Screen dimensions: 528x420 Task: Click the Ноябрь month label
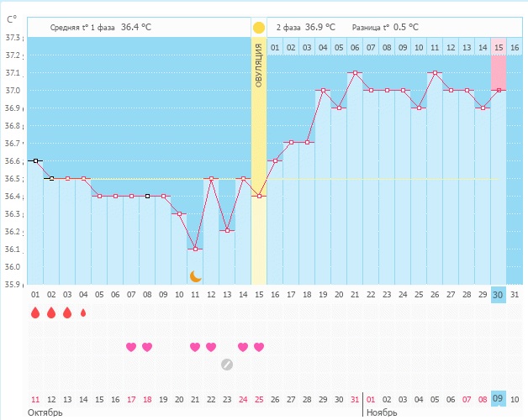coord(383,412)
